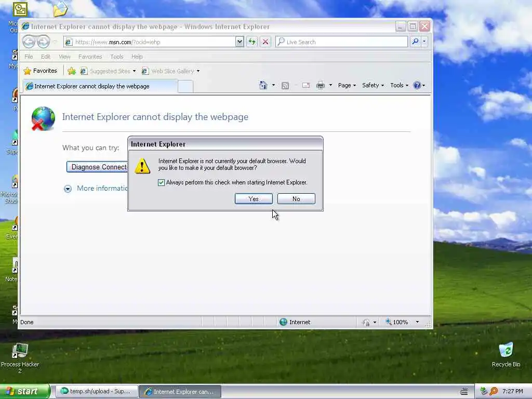
Task: Open the Favorites menu in menu bar
Action: click(90, 57)
